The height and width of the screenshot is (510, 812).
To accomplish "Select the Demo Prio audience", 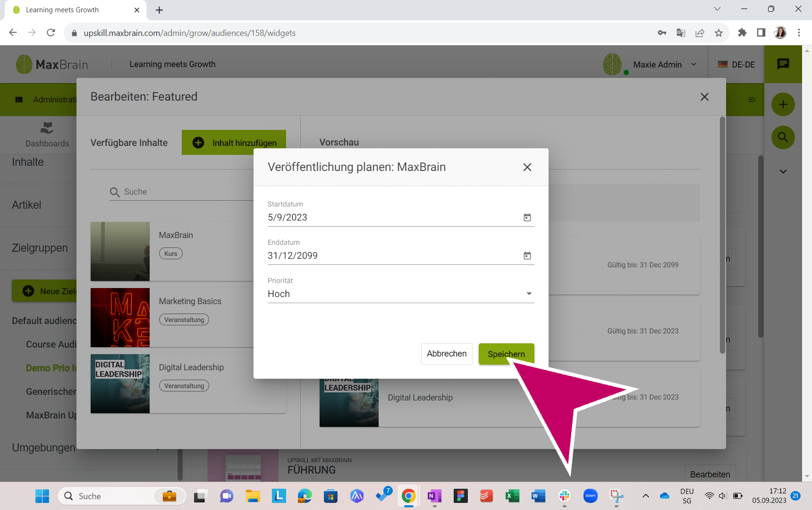I will [x=51, y=368].
